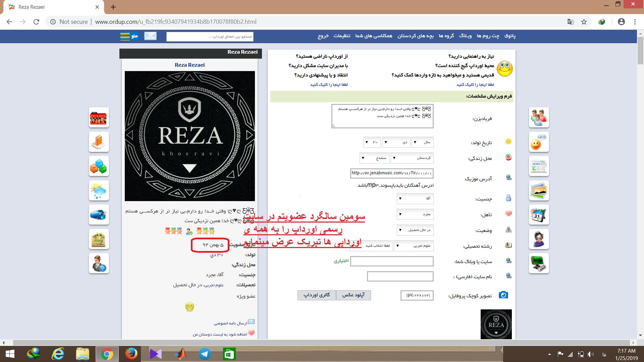Open the blue bus icon in the sidebar

point(99,215)
